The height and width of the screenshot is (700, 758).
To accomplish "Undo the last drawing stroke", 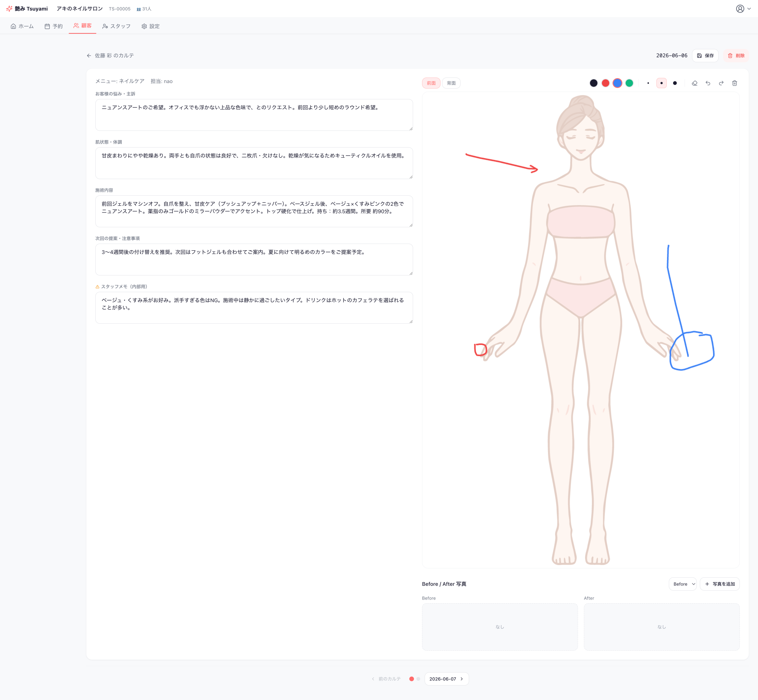I will click(708, 83).
